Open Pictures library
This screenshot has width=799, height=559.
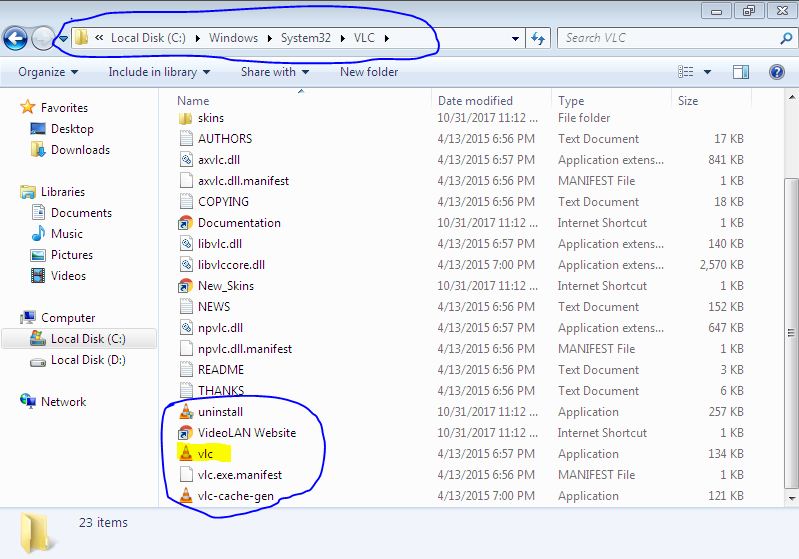click(72, 255)
